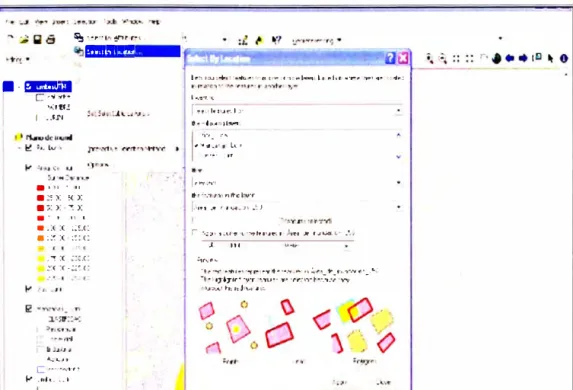Click the Fixed Zoom In arrows icon

[x=456, y=58]
